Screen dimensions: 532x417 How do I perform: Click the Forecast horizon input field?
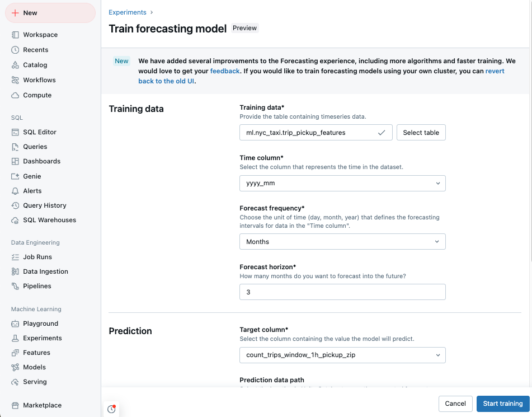click(343, 292)
